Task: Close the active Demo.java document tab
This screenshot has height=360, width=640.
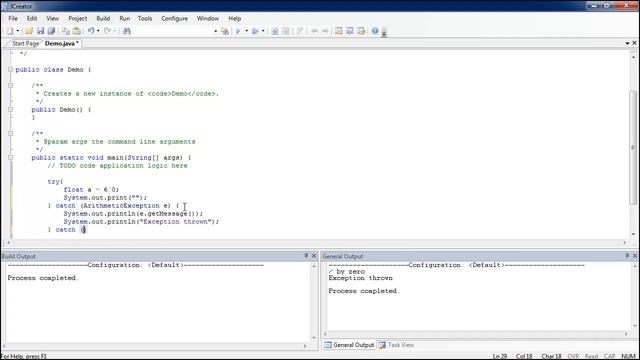Action: [x=635, y=43]
